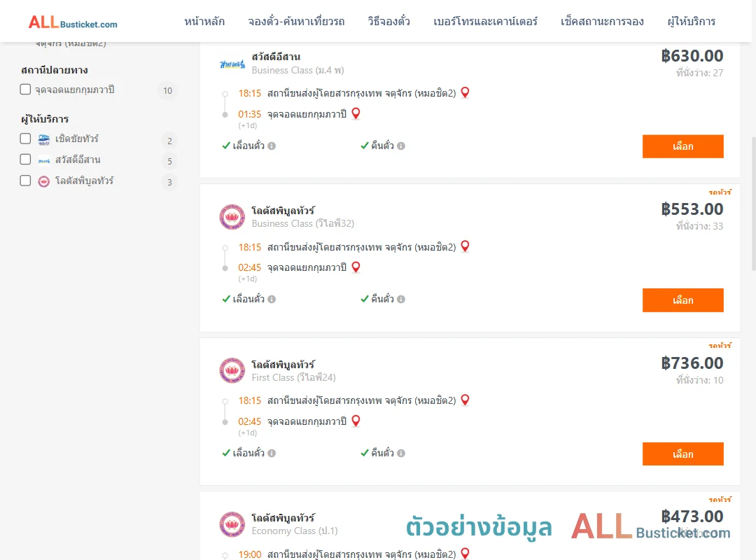Open the ผู้ให้บริการ menu item
756x560 pixels.
(x=692, y=22)
